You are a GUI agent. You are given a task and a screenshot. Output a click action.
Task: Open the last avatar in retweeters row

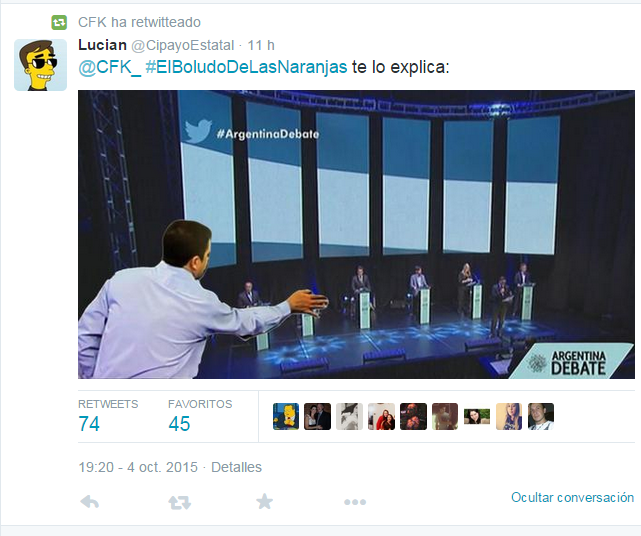(540, 416)
